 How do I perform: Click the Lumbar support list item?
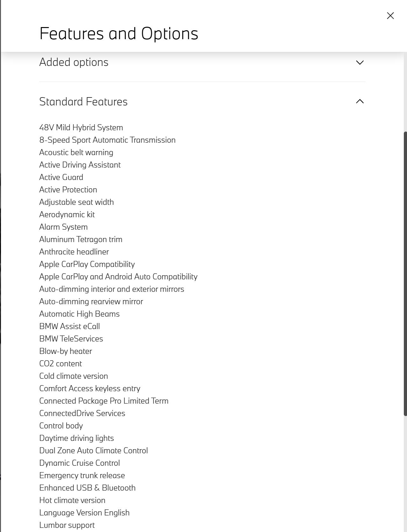(x=67, y=525)
